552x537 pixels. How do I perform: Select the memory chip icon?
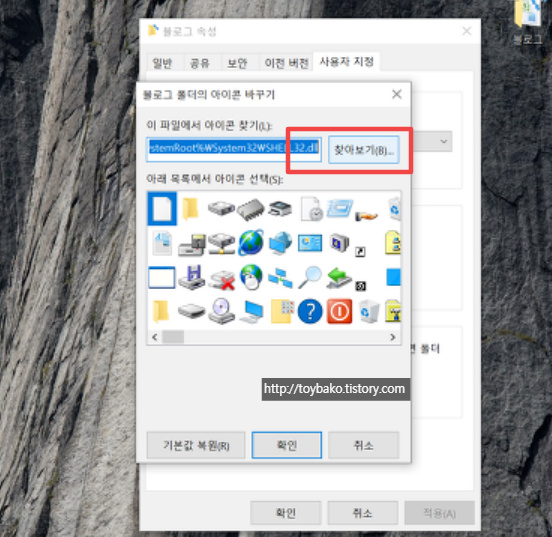(250, 210)
